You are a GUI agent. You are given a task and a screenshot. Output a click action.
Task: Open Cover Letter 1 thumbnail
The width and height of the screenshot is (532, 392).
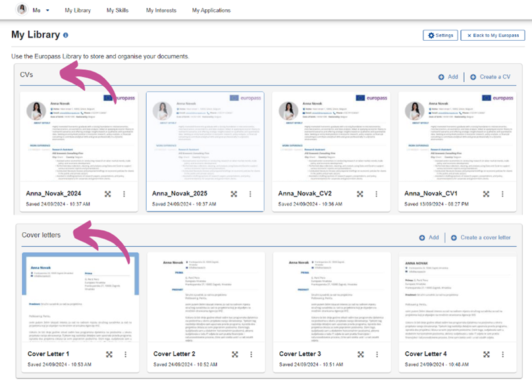[x=80, y=297]
